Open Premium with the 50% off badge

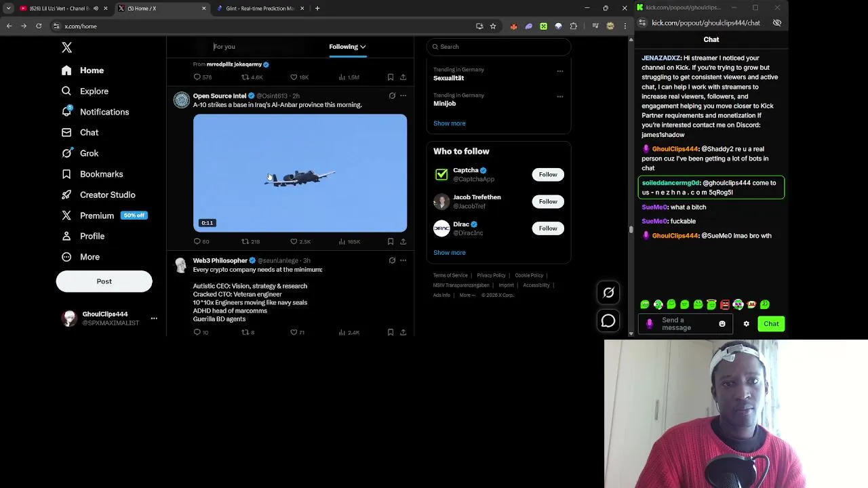point(104,216)
